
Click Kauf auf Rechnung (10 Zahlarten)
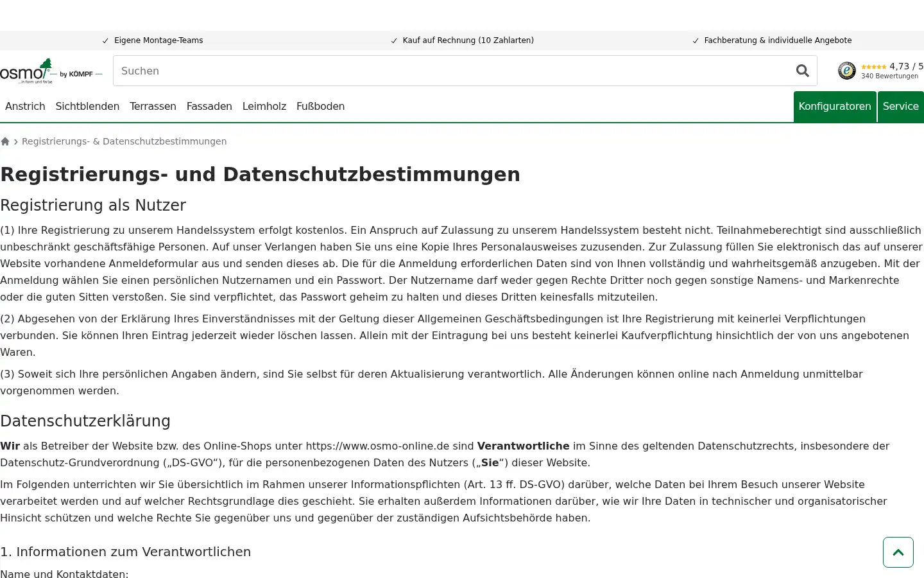click(468, 40)
